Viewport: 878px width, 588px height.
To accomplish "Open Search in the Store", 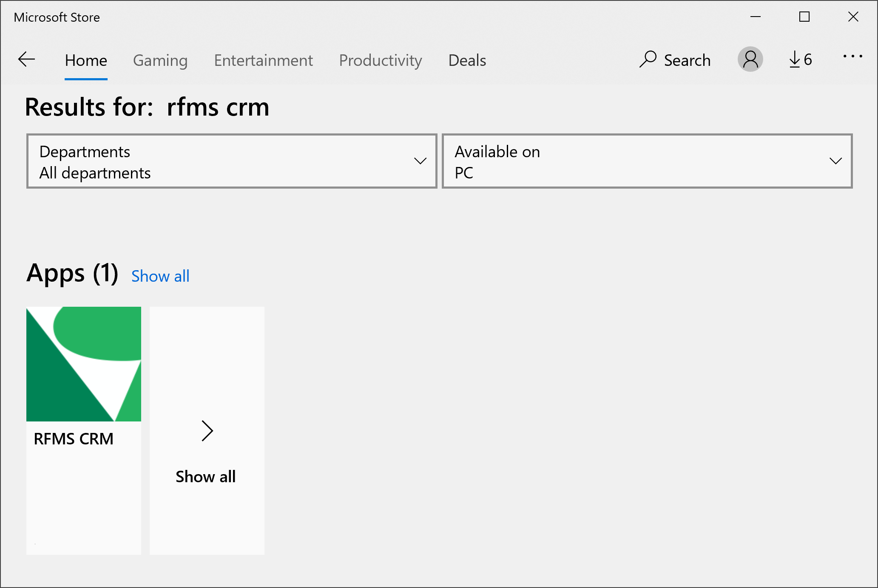I will point(675,60).
